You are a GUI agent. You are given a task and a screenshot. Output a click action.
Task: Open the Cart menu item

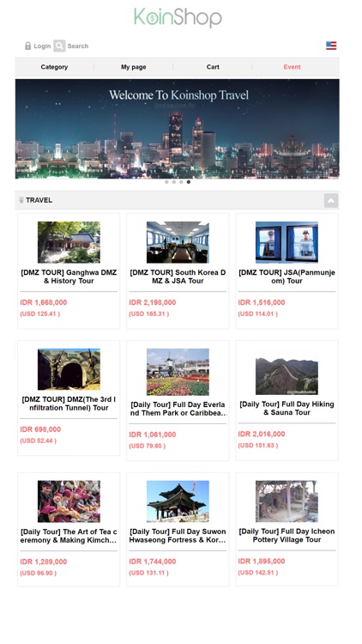213,67
